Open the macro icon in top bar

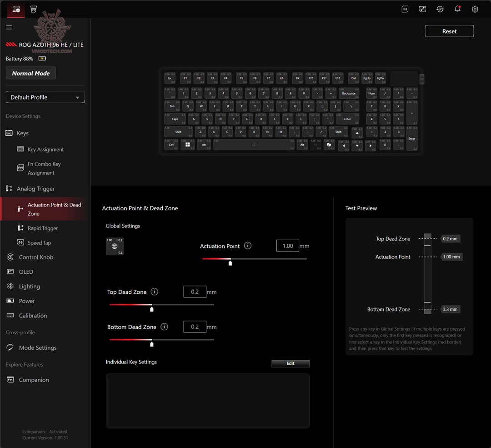tap(405, 9)
